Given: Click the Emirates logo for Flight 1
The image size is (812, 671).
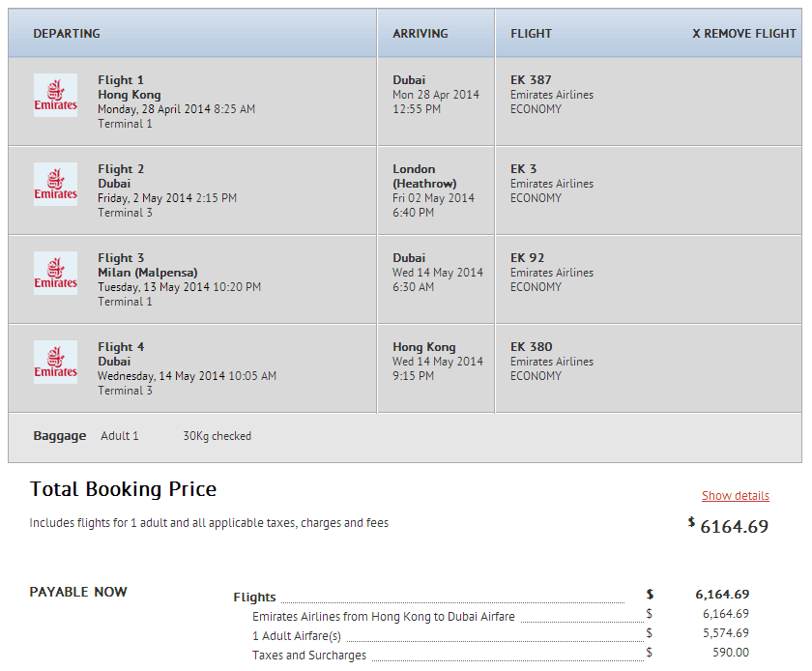Looking at the screenshot, I should coord(55,96).
